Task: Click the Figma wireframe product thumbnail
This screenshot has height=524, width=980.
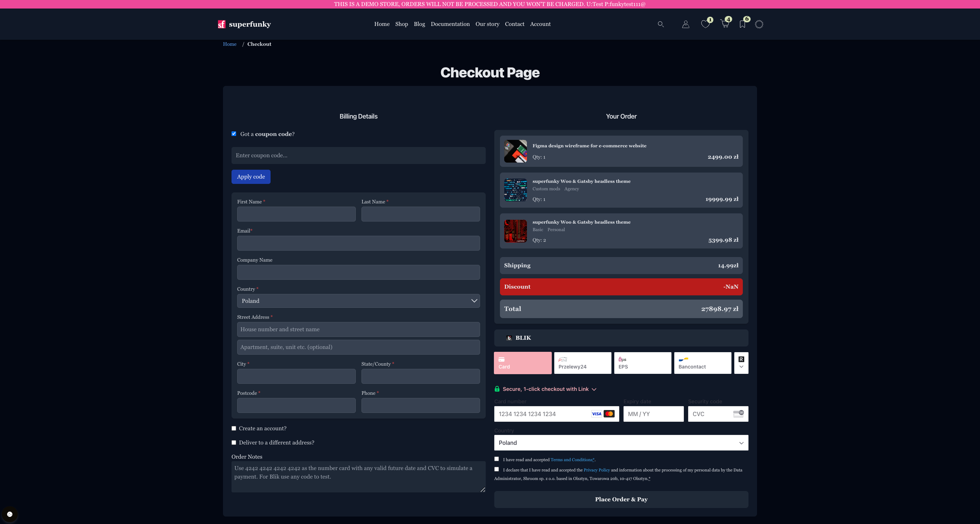Action: click(516, 151)
